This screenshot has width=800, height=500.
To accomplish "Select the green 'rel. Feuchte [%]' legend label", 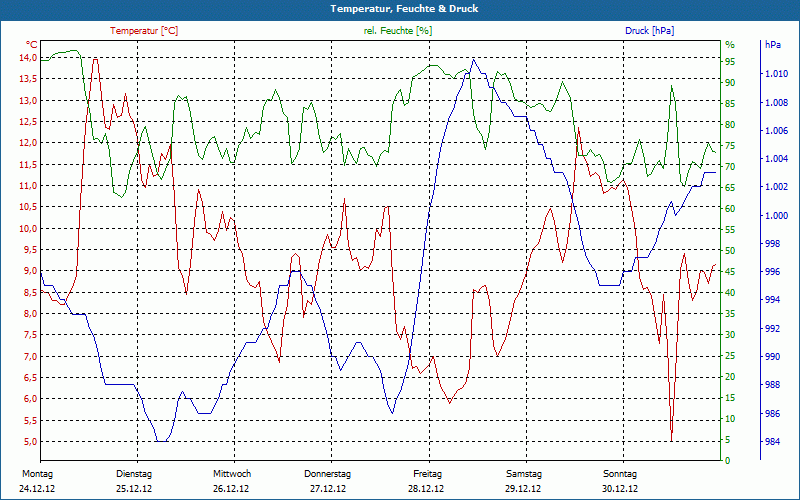I will 397,31.
